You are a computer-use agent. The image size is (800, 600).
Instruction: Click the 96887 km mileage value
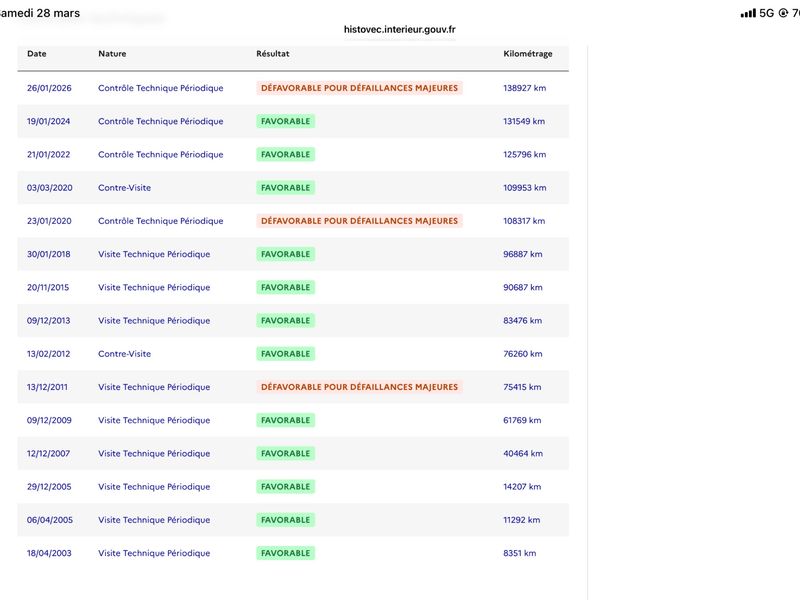click(522, 254)
